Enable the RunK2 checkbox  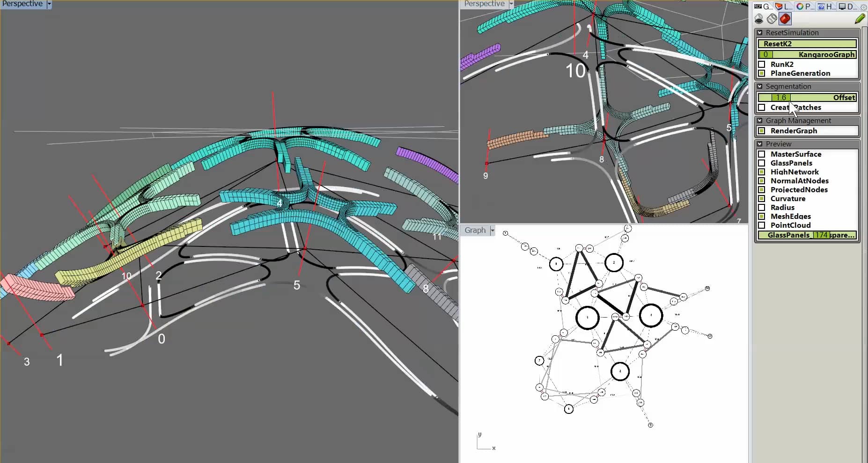click(762, 64)
